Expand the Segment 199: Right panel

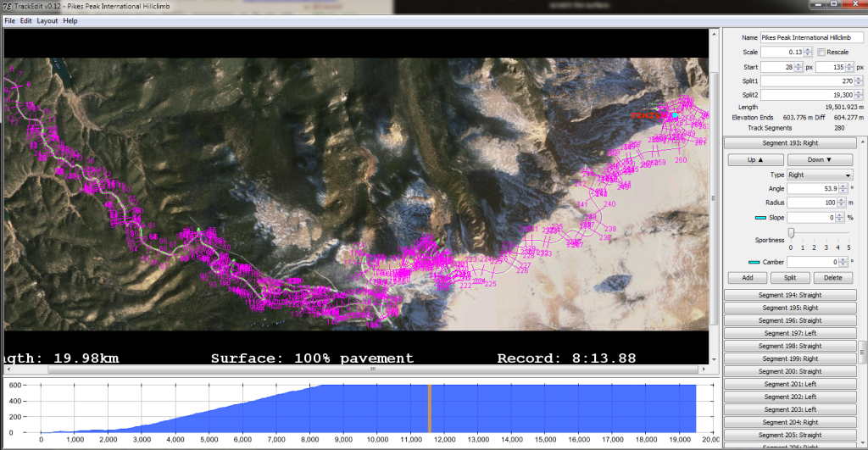[x=790, y=358]
